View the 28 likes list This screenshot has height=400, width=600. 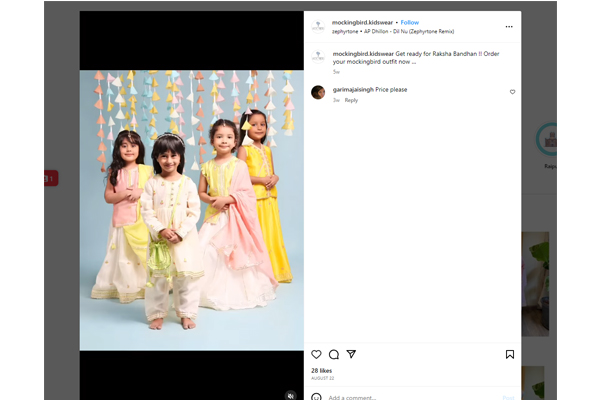[321, 370]
